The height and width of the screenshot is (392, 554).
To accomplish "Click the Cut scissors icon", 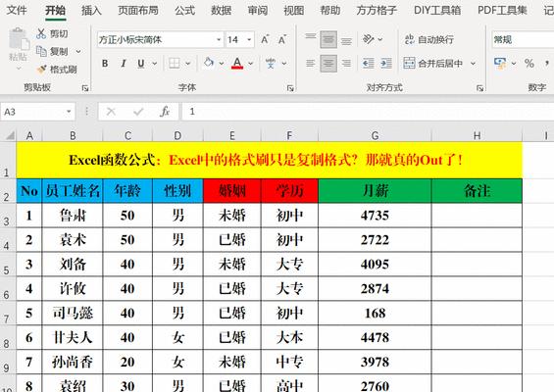I will tap(41, 34).
